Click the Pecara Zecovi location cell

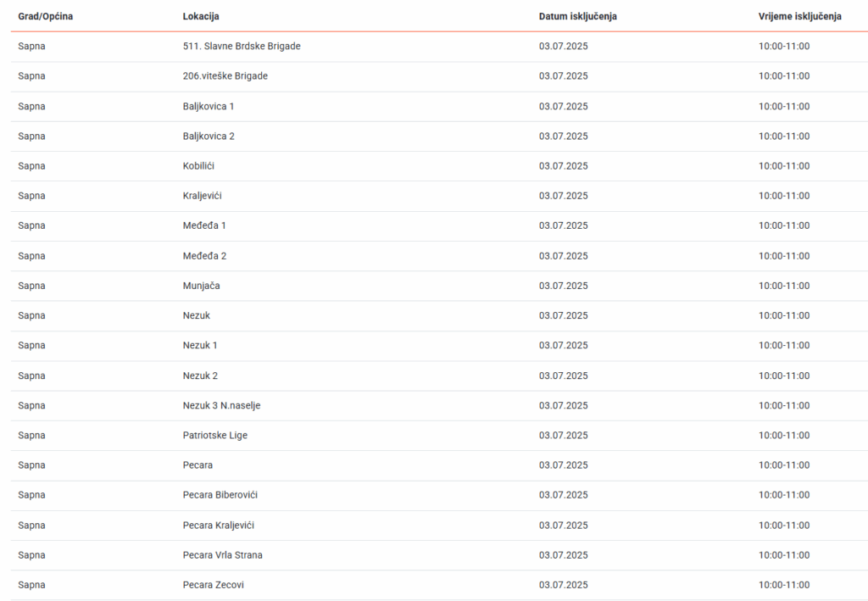point(214,585)
